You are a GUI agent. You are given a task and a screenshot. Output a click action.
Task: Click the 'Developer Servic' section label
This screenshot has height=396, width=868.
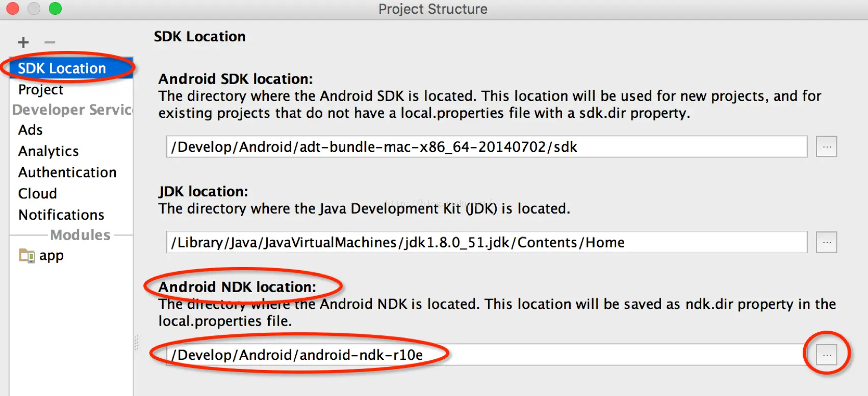coord(72,110)
